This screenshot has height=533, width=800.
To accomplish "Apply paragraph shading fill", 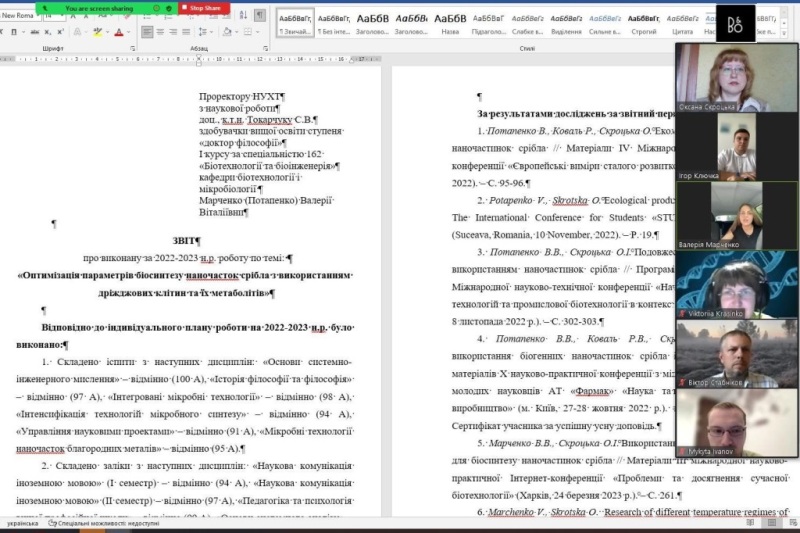I will pos(228,32).
